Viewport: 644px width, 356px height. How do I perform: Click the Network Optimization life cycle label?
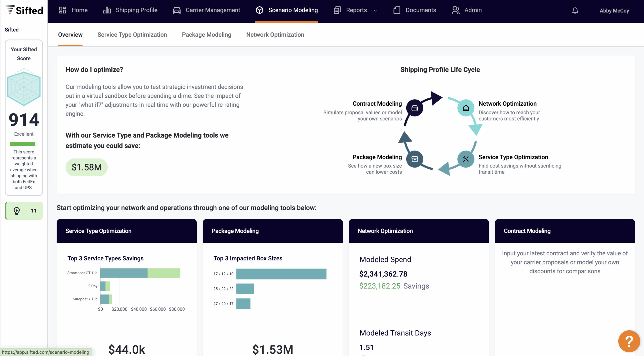coord(507,104)
